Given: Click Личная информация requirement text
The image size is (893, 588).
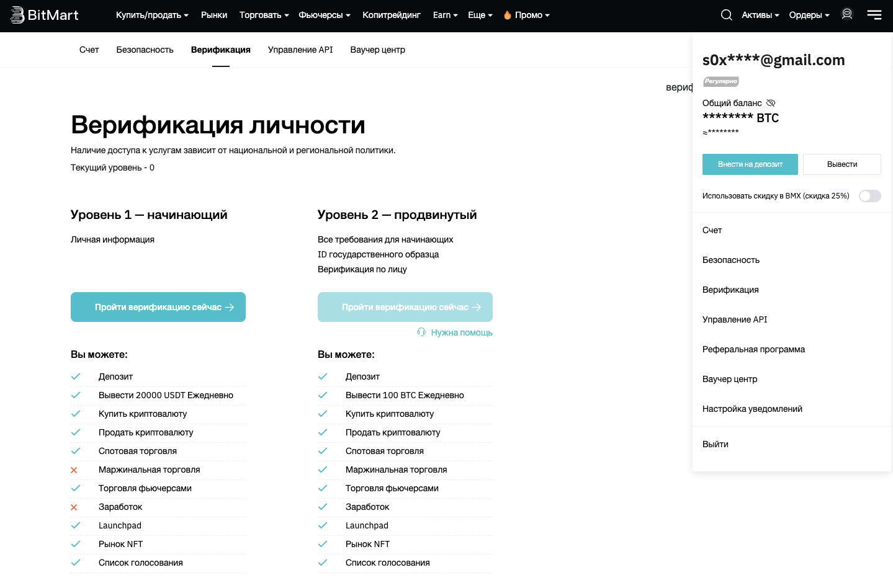Looking at the screenshot, I should tap(112, 239).
